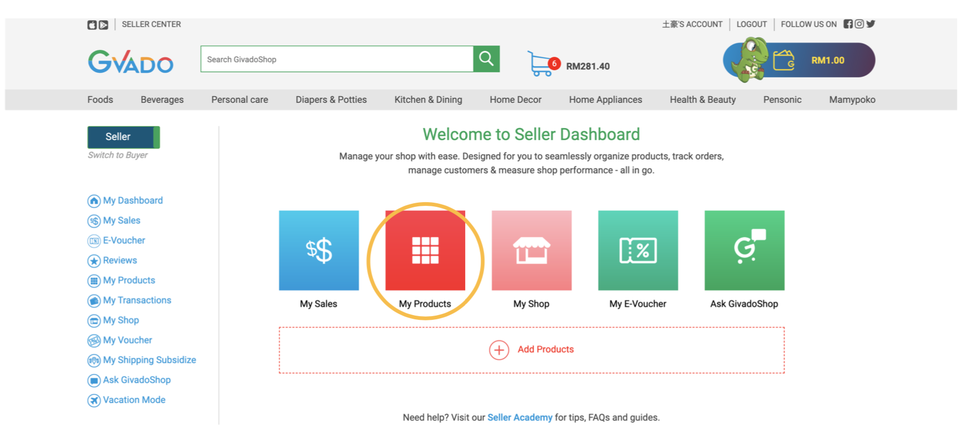
Task: Open the Twitter social icon
Action: 871,24
